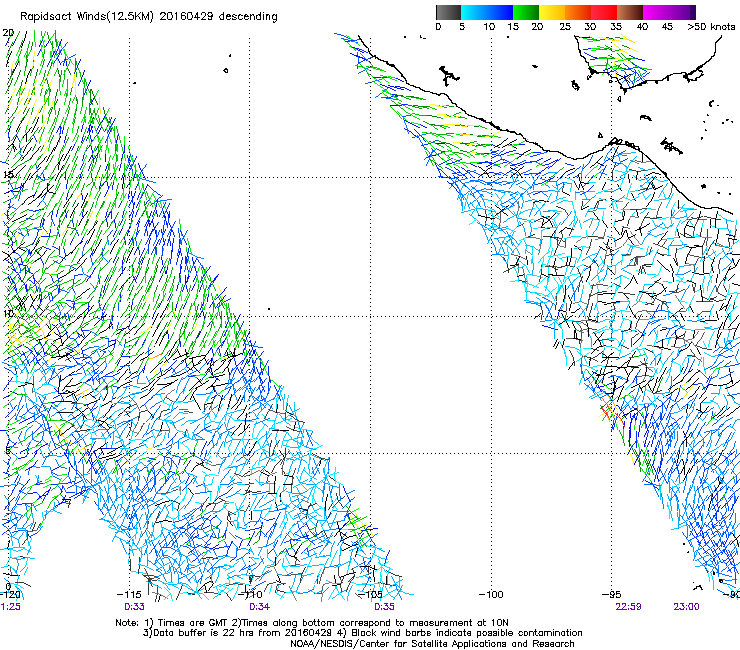740x650 pixels.
Task: Click the '3)Data buffer is 22 hrs' note line
Action: [x=362, y=633]
